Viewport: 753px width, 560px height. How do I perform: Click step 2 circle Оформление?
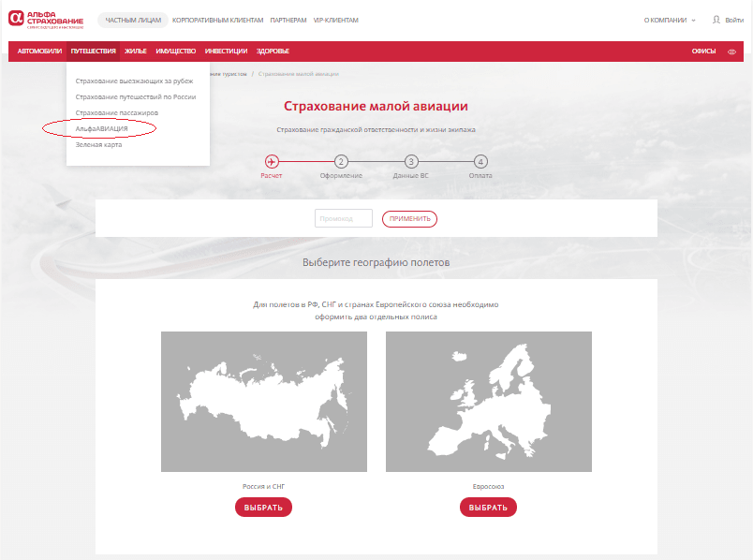click(x=341, y=161)
